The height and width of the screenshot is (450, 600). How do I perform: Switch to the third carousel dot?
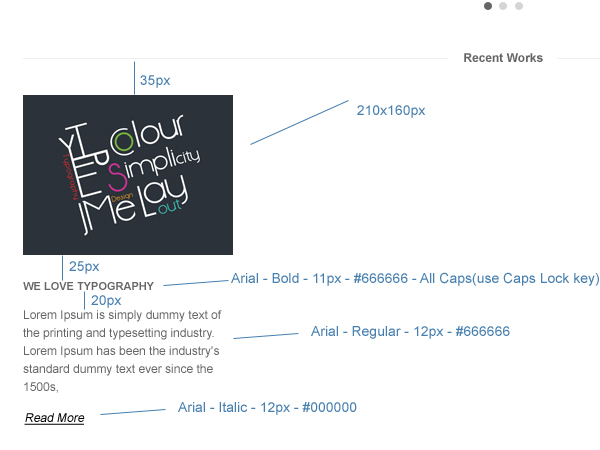[519, 6]
